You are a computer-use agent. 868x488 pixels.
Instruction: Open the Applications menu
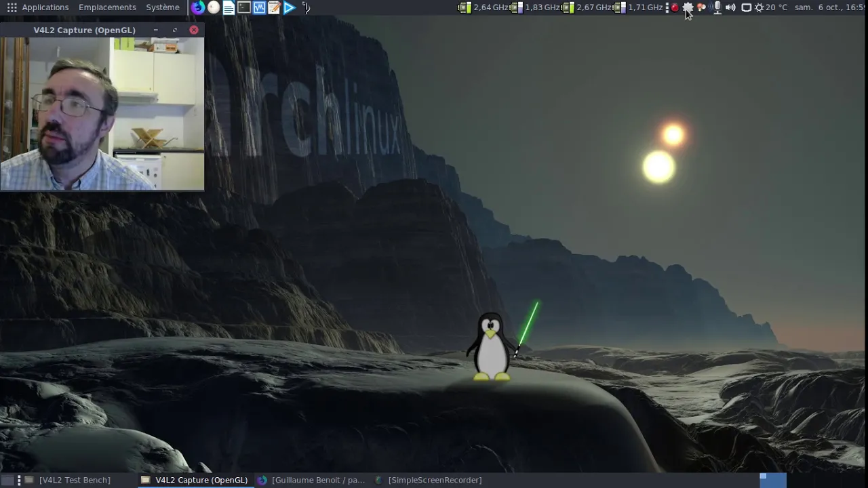pos(45,7)
